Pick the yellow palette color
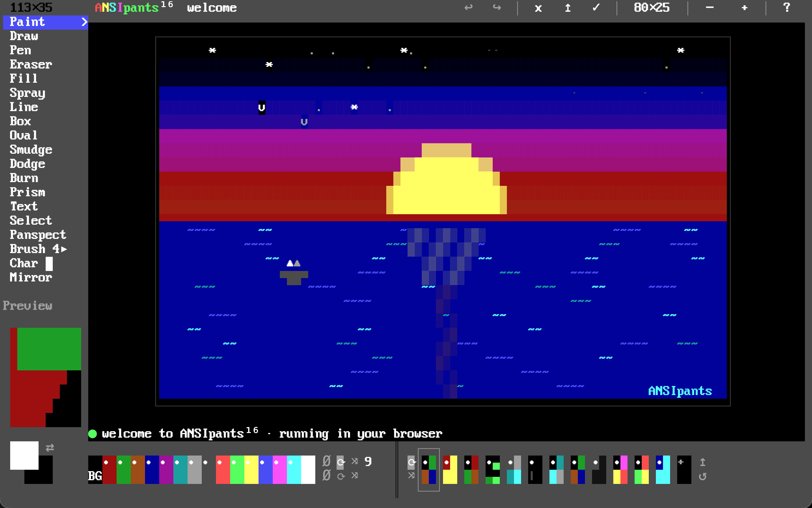This screenshot has width=812, height=508. coord(251,469)
